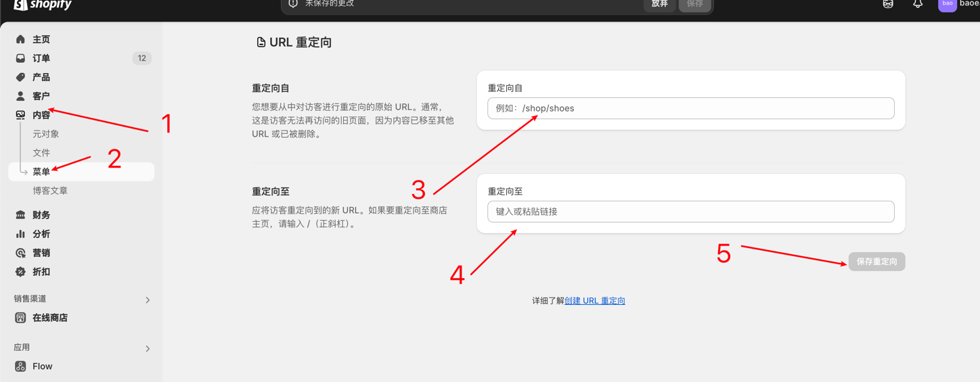Viewport: 980px width, 382px height.
Task: Open 创建 URL 重定向 help link
Action: (595, 301)
